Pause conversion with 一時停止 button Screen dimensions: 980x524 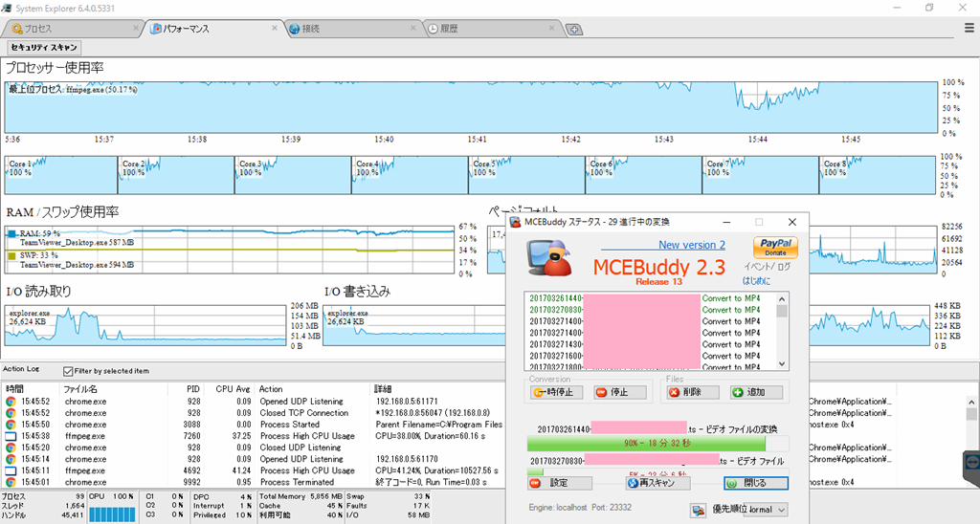point(556,392)
